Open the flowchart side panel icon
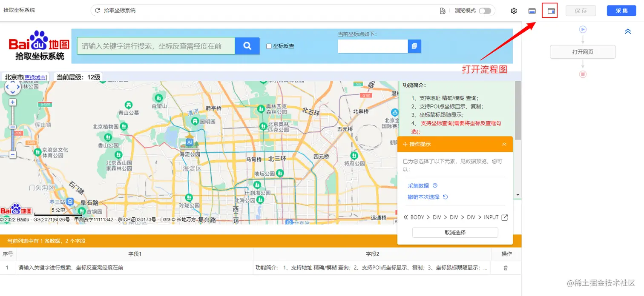Viewport: 644px width, 296px height. coord(551,11)
